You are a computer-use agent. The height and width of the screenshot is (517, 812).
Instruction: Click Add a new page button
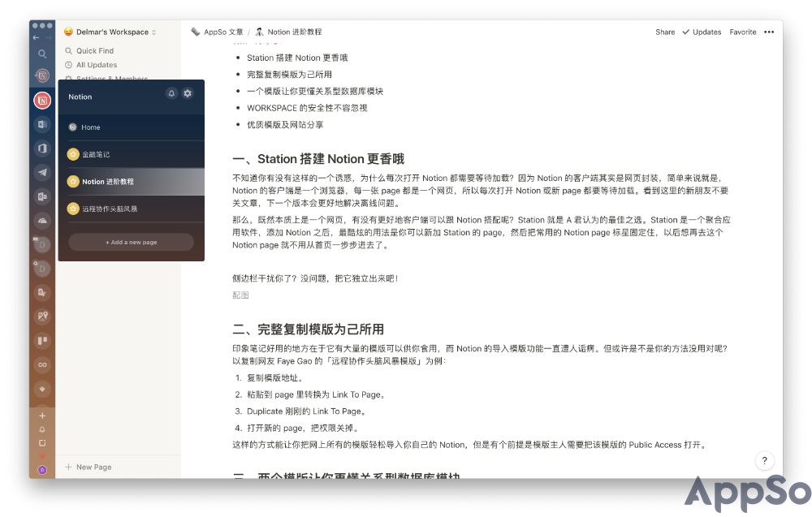coord(132,242)
